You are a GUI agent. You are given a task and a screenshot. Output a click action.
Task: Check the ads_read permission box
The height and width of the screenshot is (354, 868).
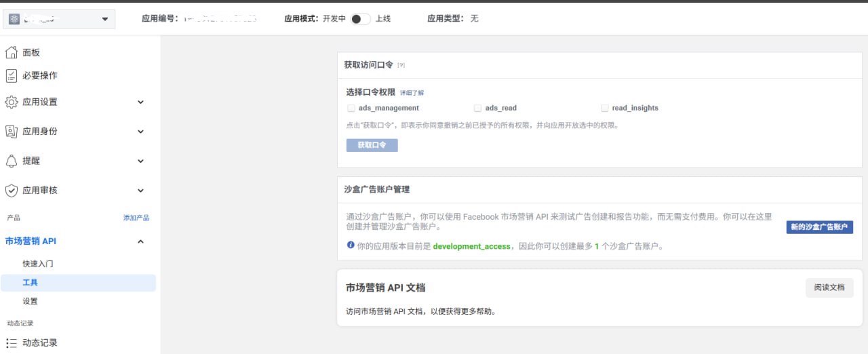(478, 108)
